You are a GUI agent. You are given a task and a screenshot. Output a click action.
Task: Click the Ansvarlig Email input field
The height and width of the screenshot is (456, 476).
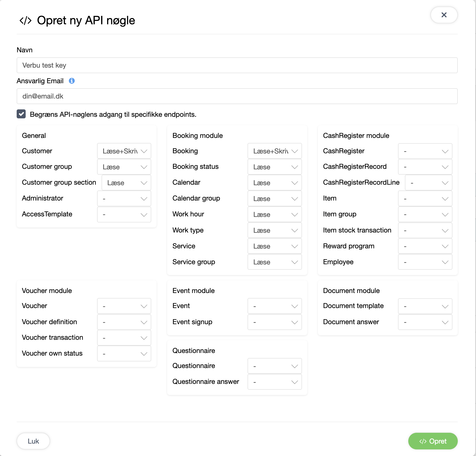(x=237, y=96)
